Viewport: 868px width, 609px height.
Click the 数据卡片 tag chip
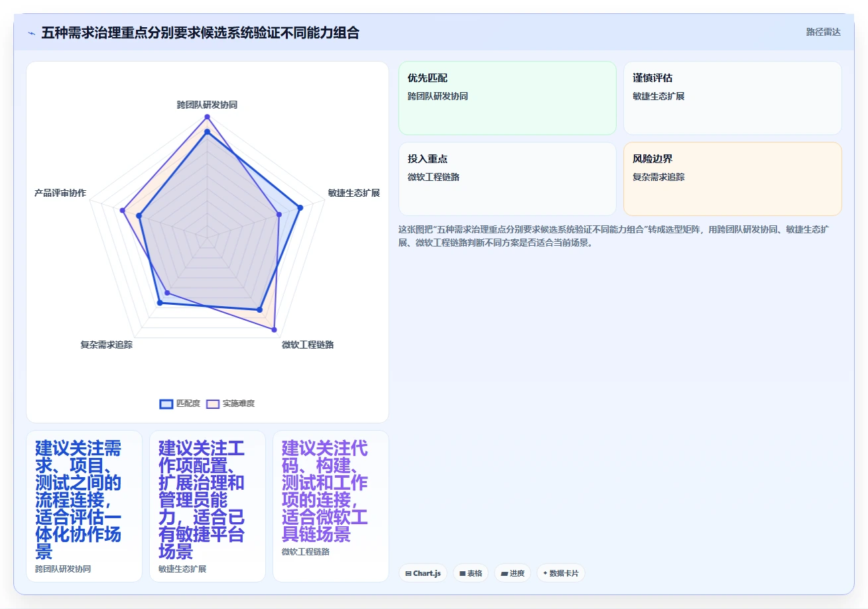(560, 573)
